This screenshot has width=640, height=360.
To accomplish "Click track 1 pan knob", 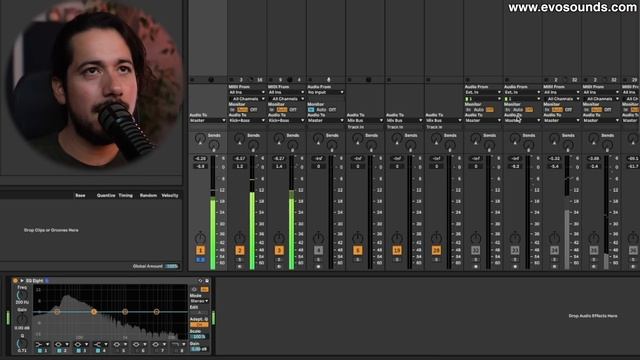I will click(x=200, y=238).
